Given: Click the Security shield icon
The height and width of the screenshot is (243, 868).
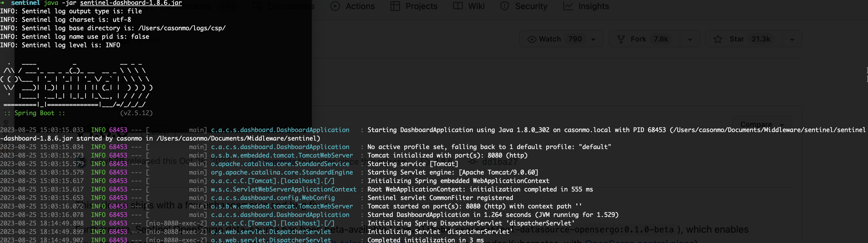Looking at the screenshot, I should (x=504, y=6).
